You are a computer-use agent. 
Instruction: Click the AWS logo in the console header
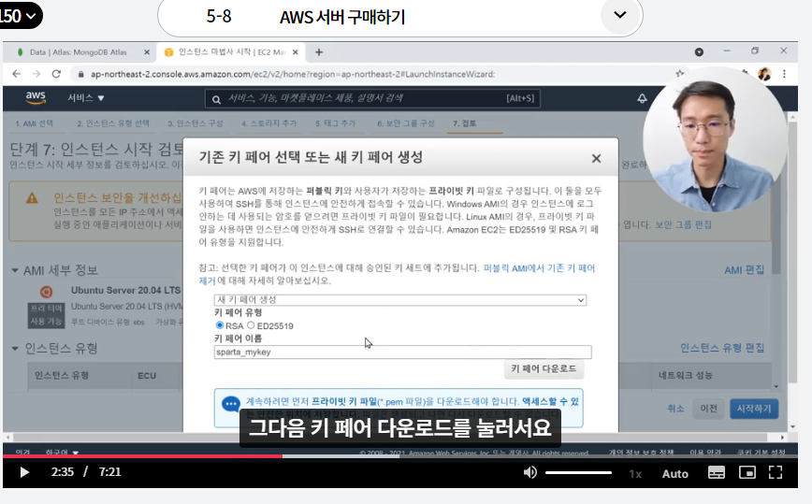pyautogui.click(x=36, y=97)
